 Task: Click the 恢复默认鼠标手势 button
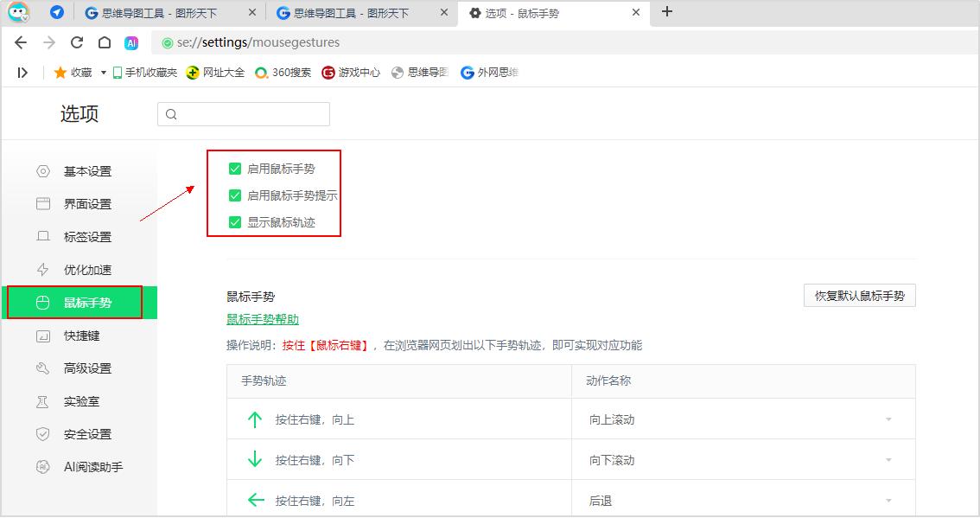(859, 296)
